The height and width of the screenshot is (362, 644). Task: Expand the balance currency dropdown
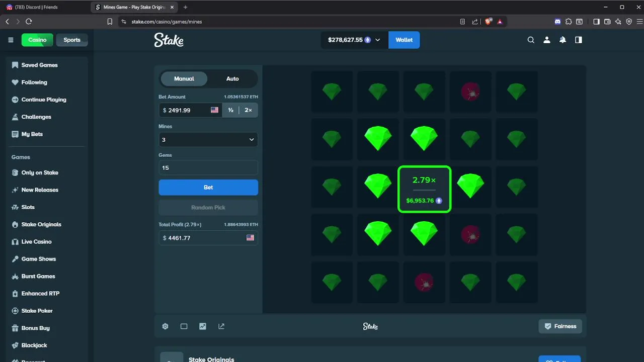tap(378, 40)
